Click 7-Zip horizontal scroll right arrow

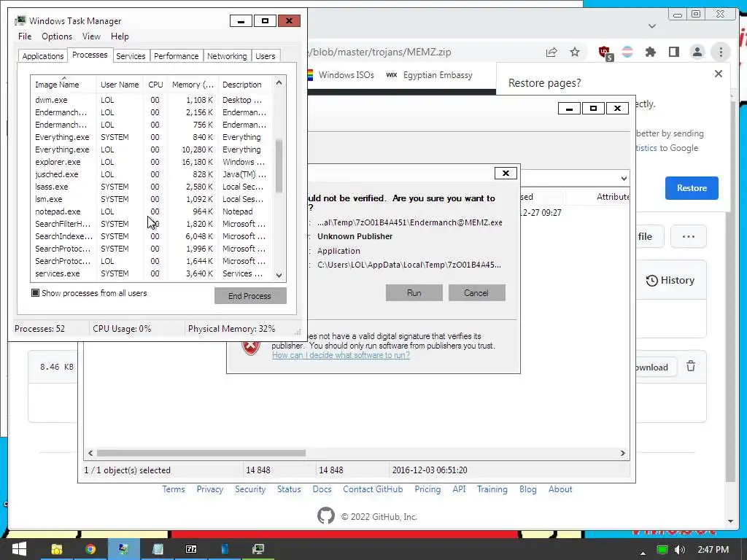(x=622, y=453)
